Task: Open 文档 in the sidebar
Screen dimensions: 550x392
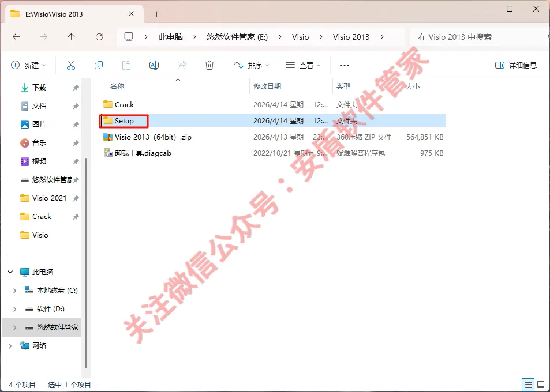Action: click(39, 106)
